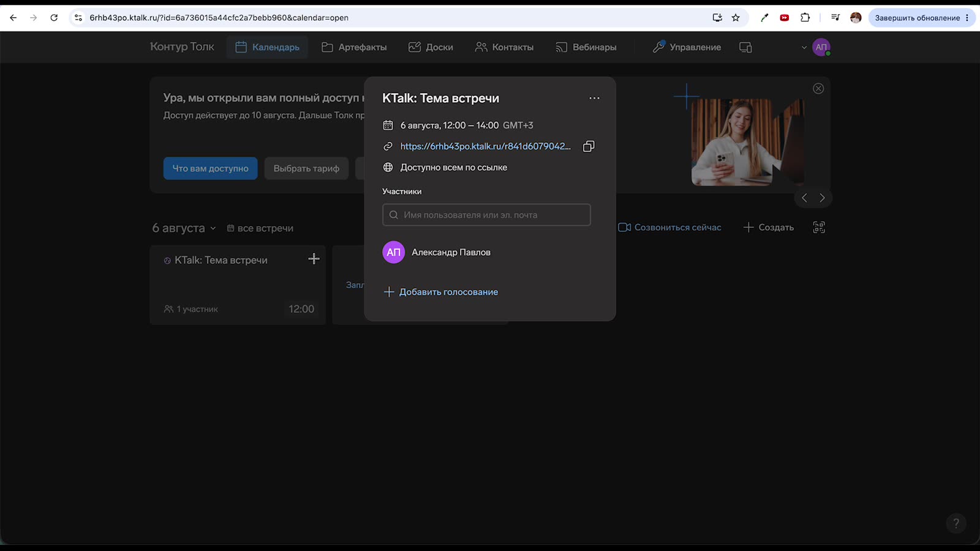Expand the 6 августа date dropdown
The height and width of the screenshot is (551, 980).
[x=184, y=228]
